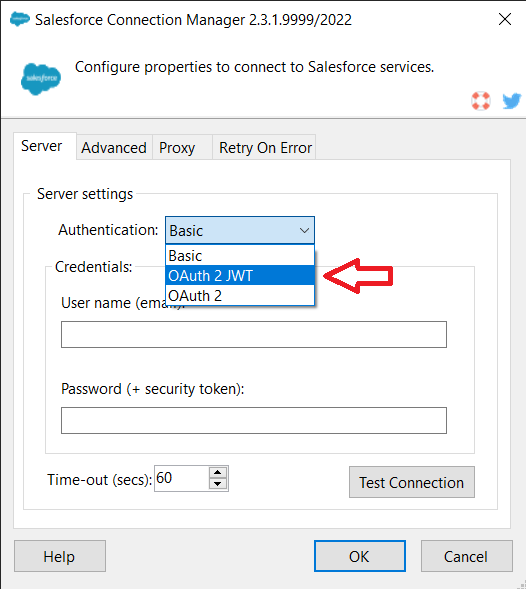
Task: Click the Salesforce cloud logo in header
Action: [41, 79]
